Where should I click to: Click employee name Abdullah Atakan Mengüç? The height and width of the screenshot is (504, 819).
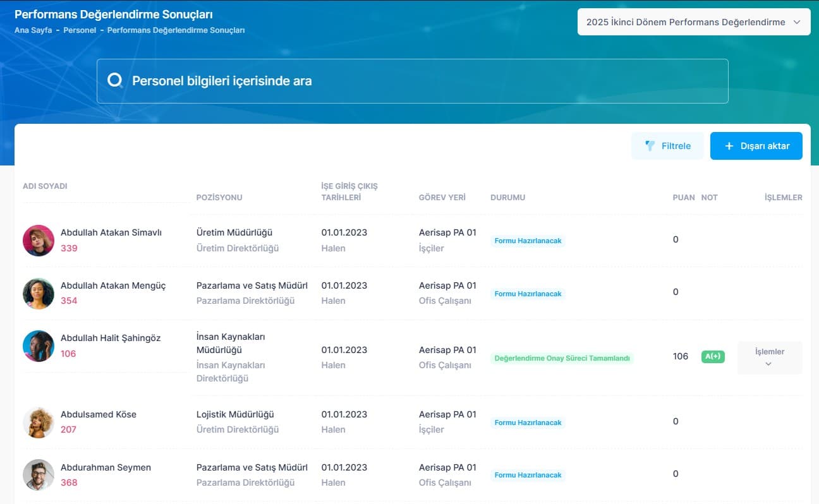click(x=113, y=285)
